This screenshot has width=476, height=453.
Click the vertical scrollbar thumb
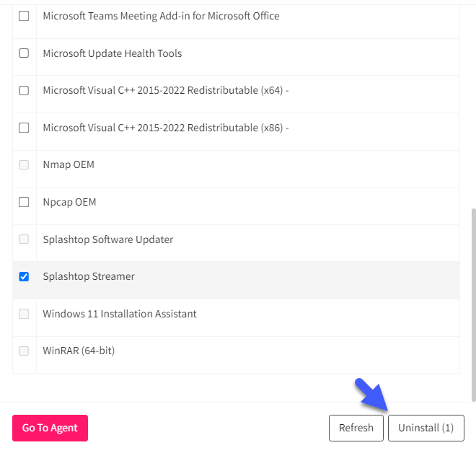tap(473, 305)
